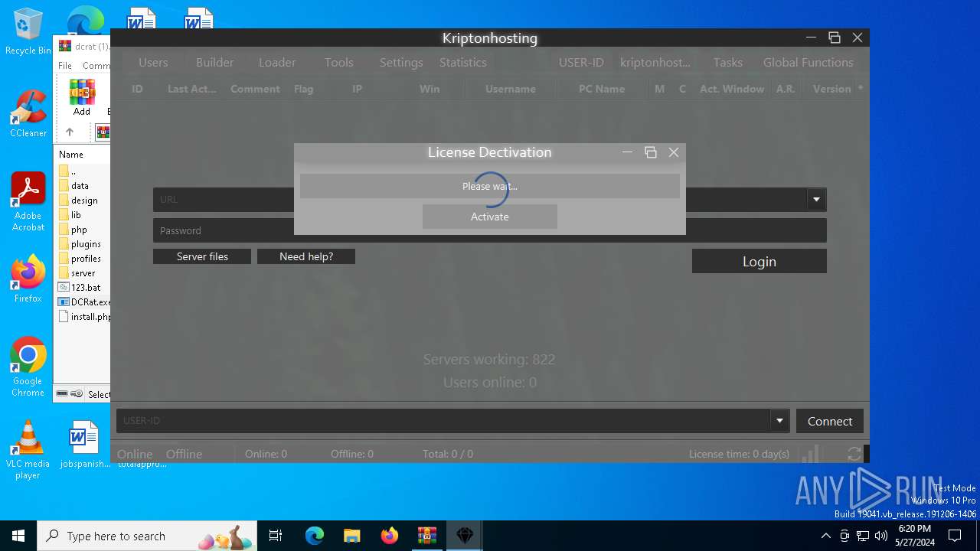Viewport: 980px width, 551px height.
Task: Sort by the PC Name column header
Action: [602, 89]
